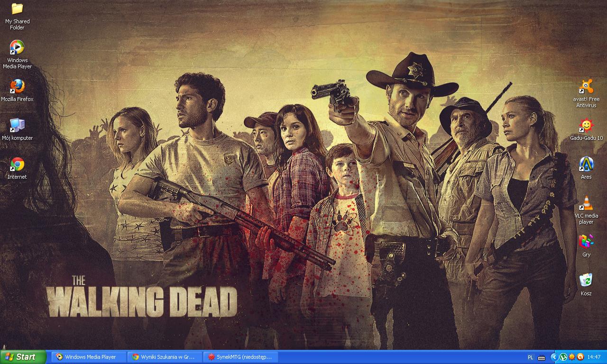Screen dimensions: 607x364
Task: Switch to SynekMTG taskbar button
Action: tap(241, 357)
